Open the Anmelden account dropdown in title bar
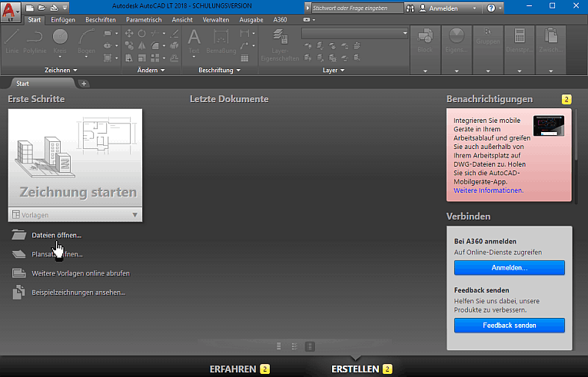588x377 pixels. pyautogui.click(x=474, y=8)
